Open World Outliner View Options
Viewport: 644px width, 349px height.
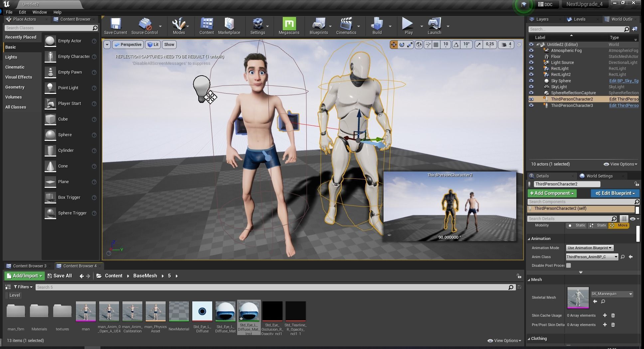pyautogui.click(x=620, y=164)
